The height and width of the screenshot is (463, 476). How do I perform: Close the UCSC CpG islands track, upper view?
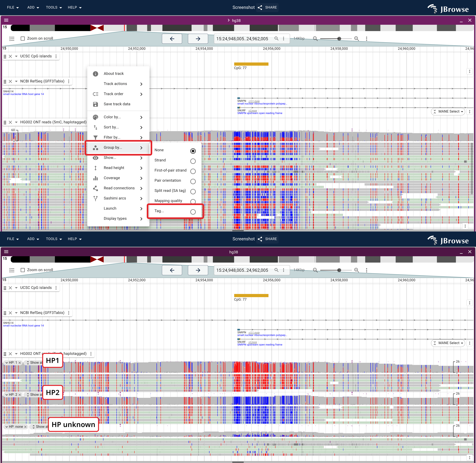point(10,56)
